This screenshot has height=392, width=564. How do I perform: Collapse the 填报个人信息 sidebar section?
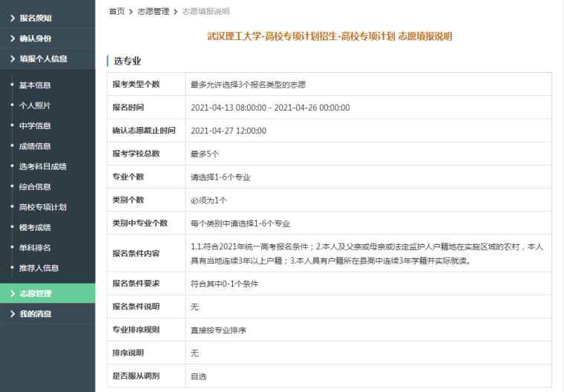[47, 59]
